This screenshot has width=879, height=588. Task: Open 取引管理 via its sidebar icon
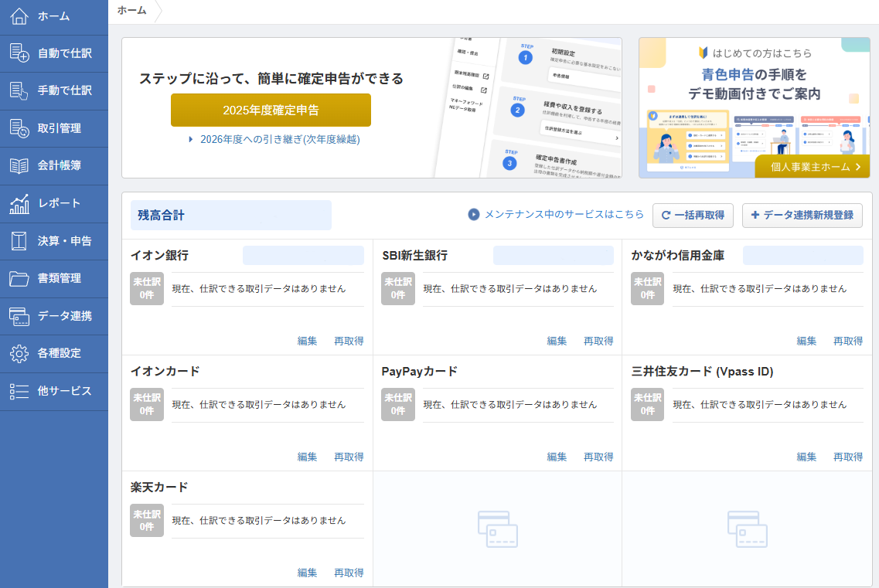[x=19, y=128]
